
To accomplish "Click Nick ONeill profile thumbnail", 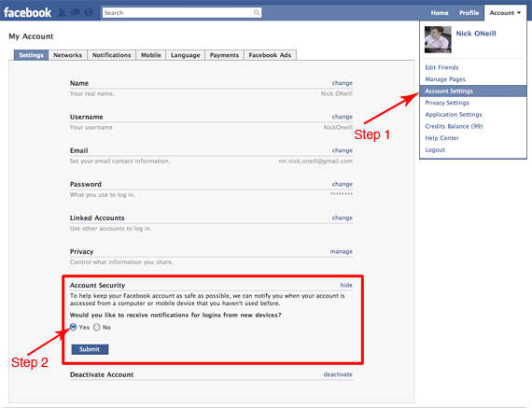I will click(x=438, y=39).
